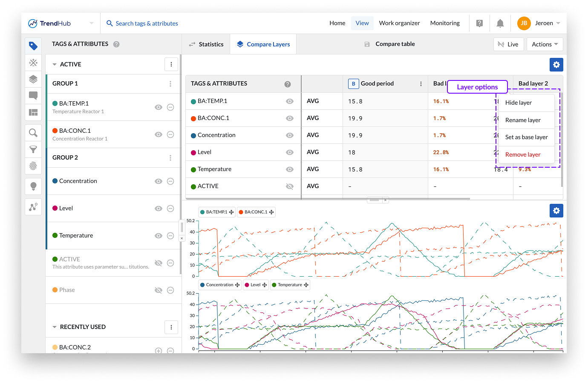Collapse the RECENTLY USED section

click(x=55, y=327)
